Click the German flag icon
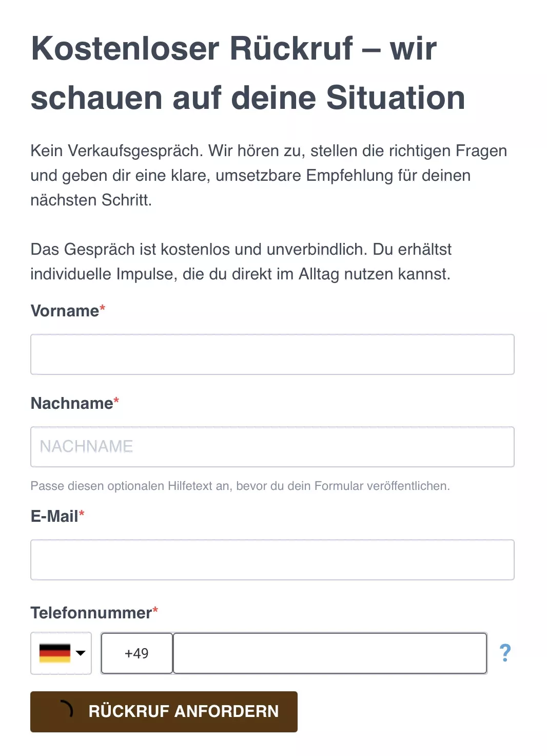The height and width of the screenshot is (756, 547). coord(54,653)
